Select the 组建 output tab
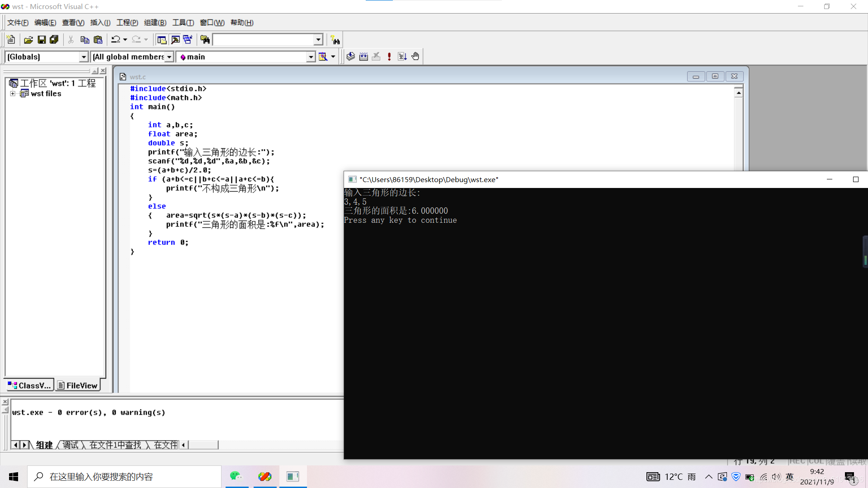868x488 pixels. pos(44,445)
